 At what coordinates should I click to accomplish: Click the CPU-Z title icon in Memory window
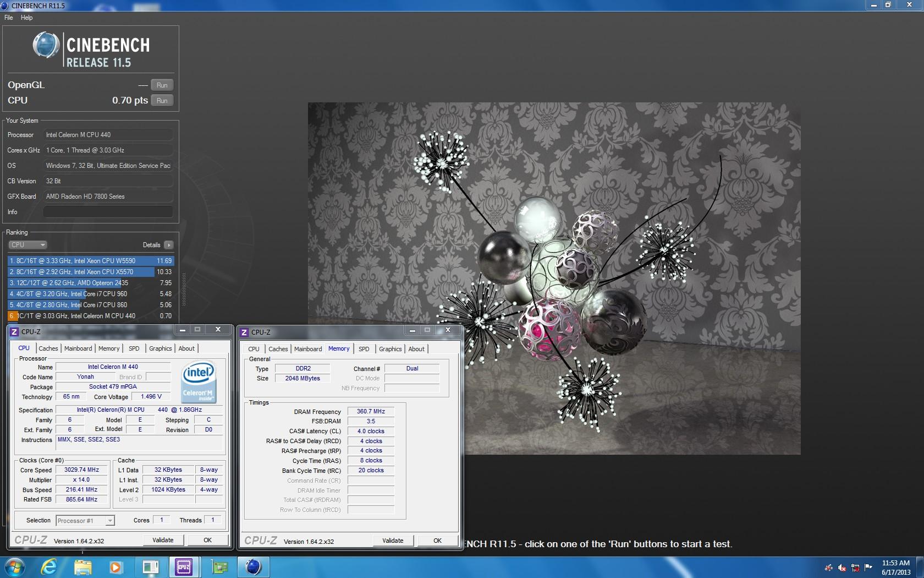click(x=245, y=332)
